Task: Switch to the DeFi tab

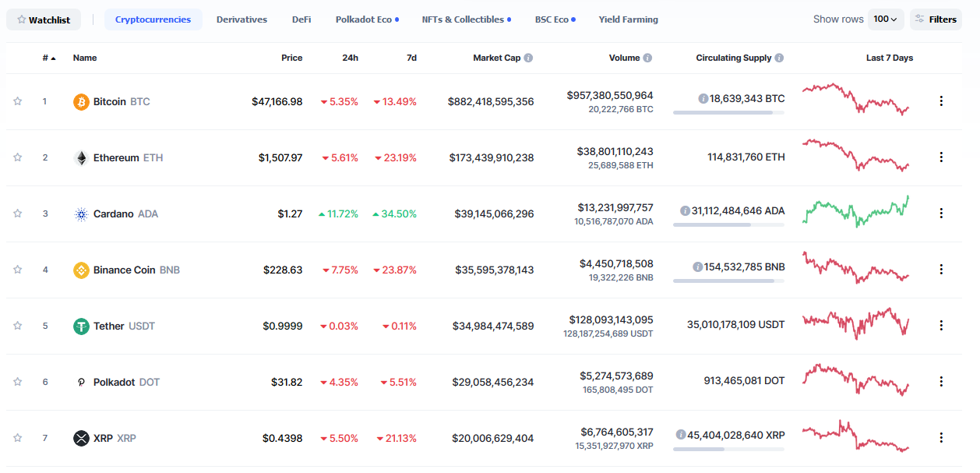Action: pyautogui.click(x=301, y=19)
